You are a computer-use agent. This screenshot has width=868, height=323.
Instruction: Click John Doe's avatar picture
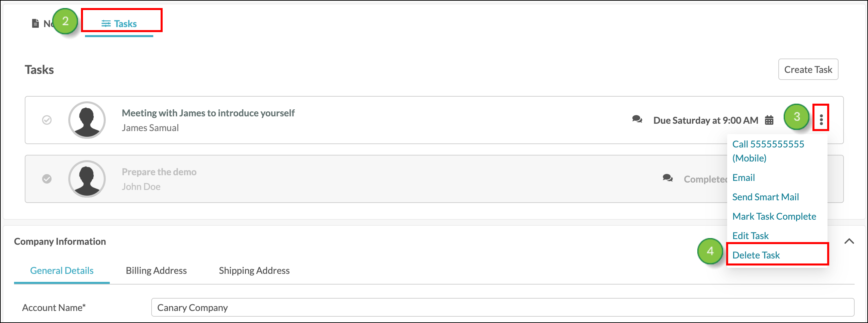(x=87, y=179)
